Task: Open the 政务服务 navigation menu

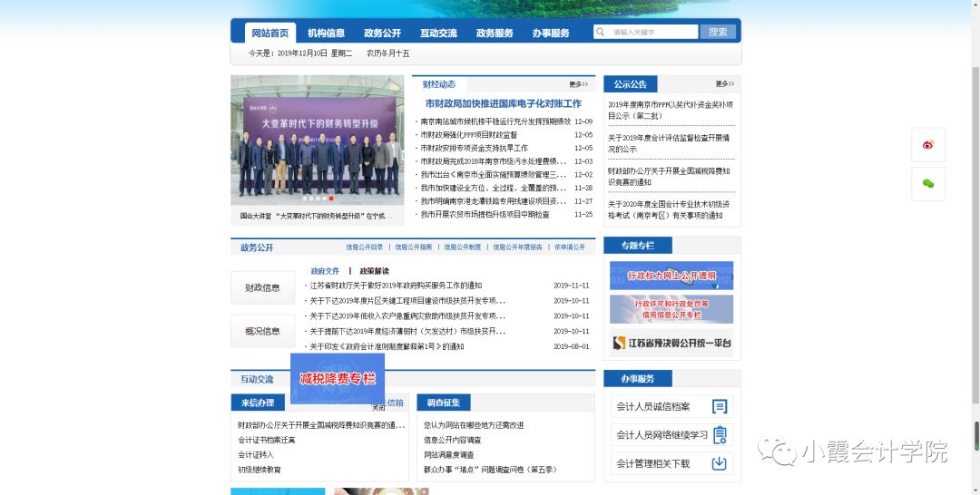Action: pos(495,33)
